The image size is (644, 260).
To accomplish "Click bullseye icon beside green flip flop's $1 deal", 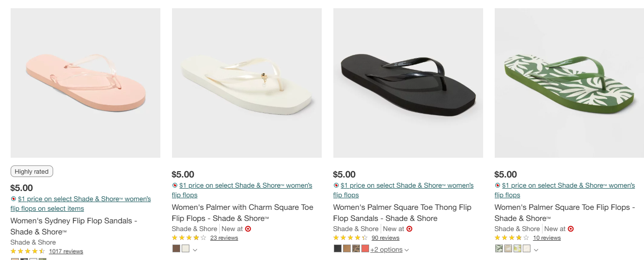I will pyautogui.click(x=498, y=185).
